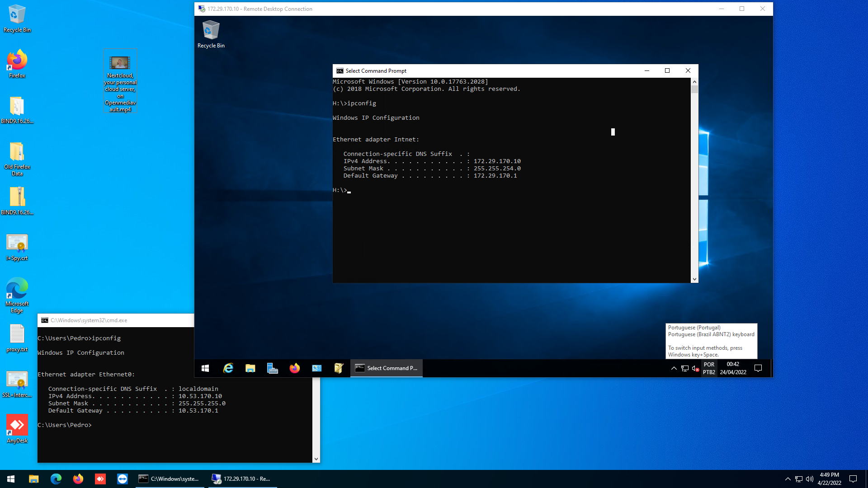Click the Command Prompt scrollbar down arrow

(694, 279)
